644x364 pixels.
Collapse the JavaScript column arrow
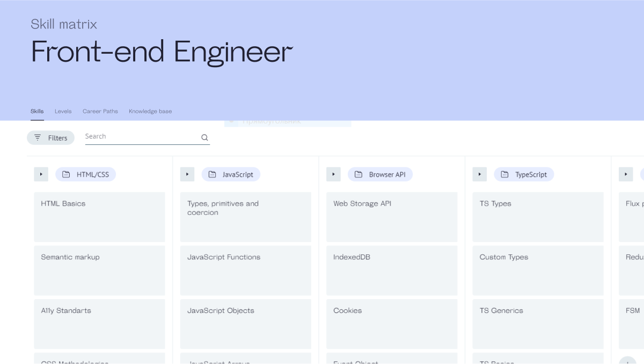187,174
